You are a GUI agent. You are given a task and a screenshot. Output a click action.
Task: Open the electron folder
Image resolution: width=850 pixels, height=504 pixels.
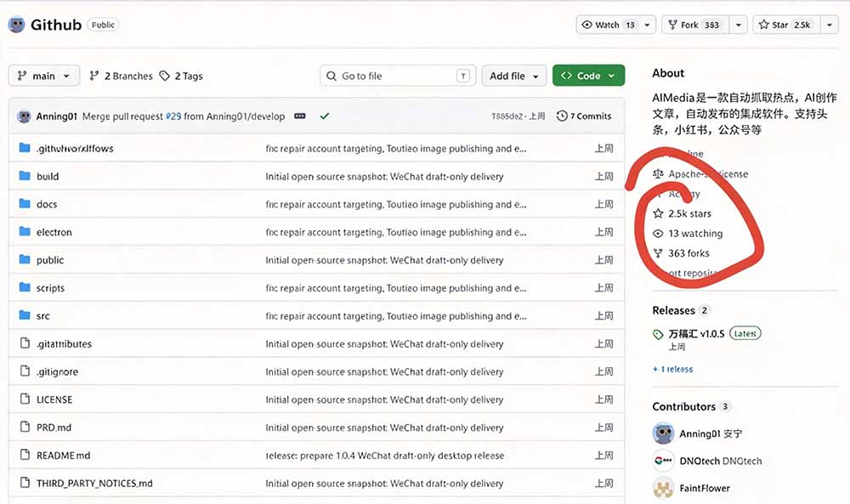coord(54,232)
